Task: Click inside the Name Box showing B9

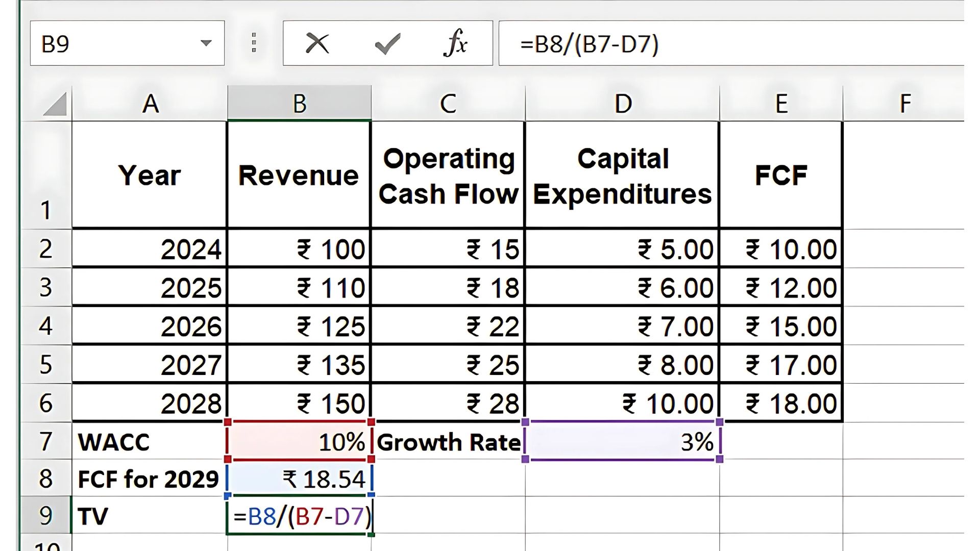Action: (x=112, y=44)
